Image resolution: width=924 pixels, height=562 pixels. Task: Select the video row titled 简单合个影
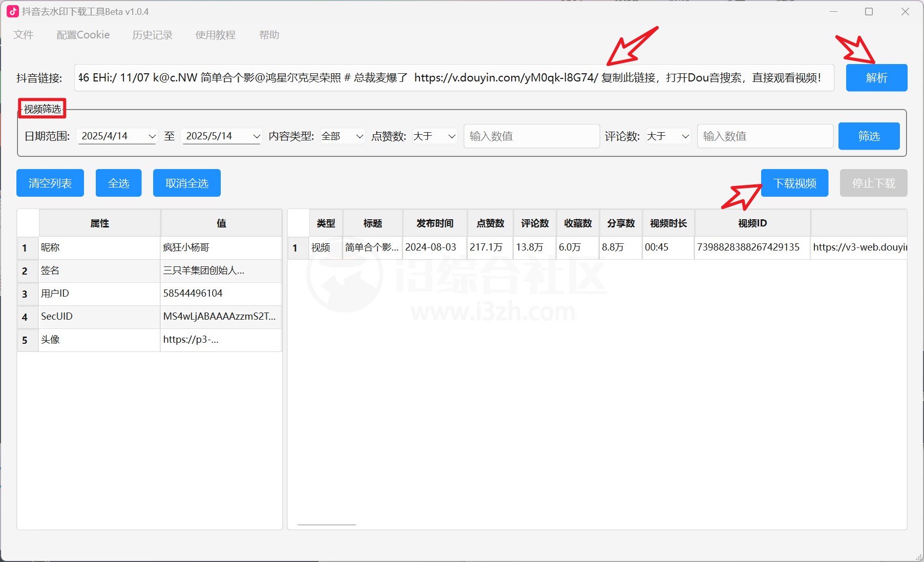372,247
